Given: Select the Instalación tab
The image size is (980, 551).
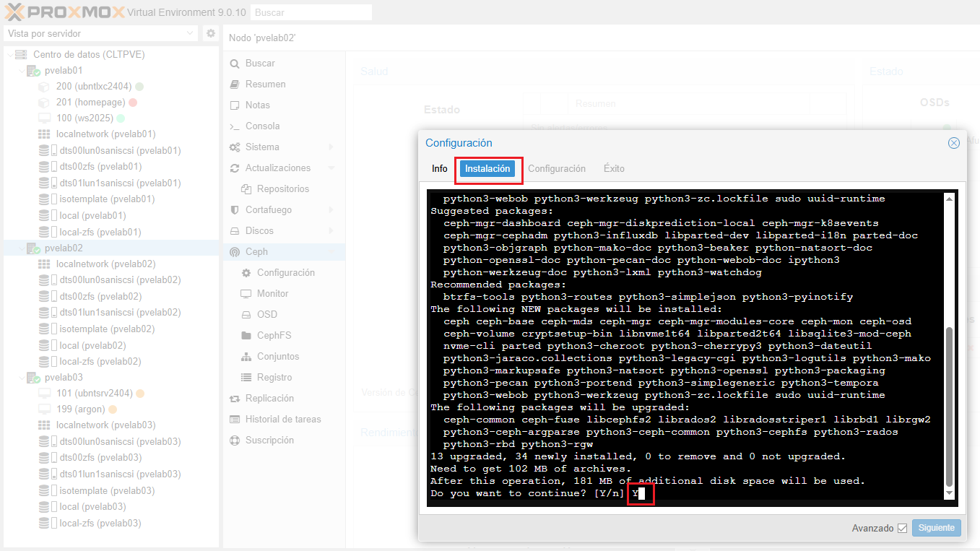Looking at the screenshot, I should [x=487, y=168].
